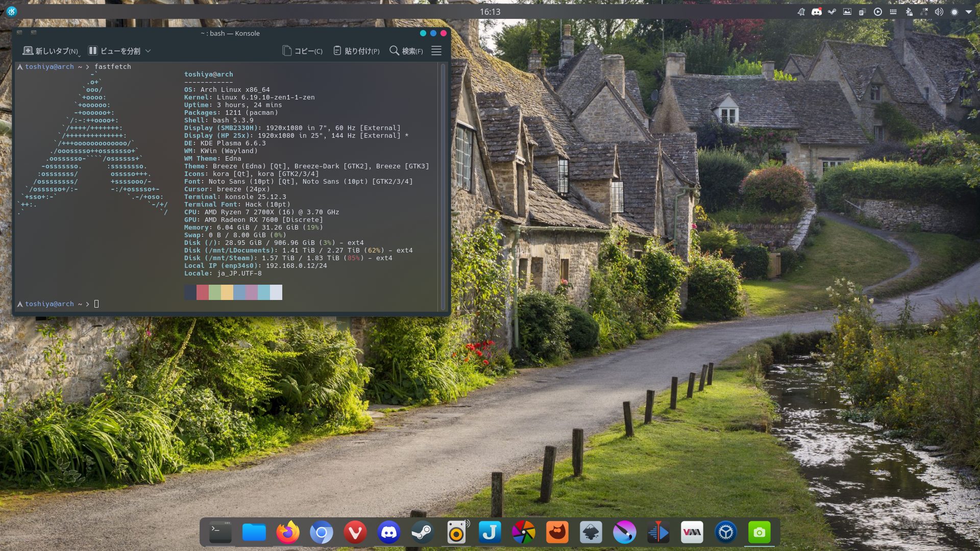Open a new tab in Konsole
980x551 pixels.
click(x=51, y=51)
